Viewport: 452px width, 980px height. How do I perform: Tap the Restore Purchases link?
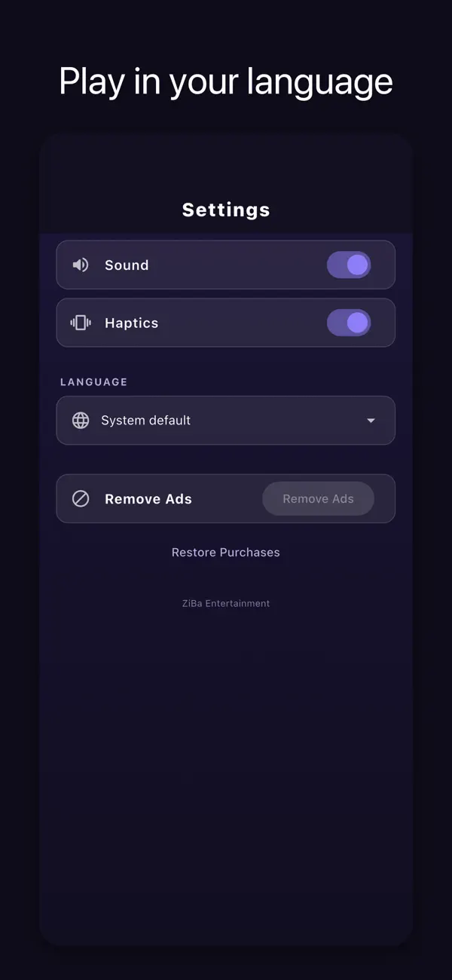(x=226, y=553)
